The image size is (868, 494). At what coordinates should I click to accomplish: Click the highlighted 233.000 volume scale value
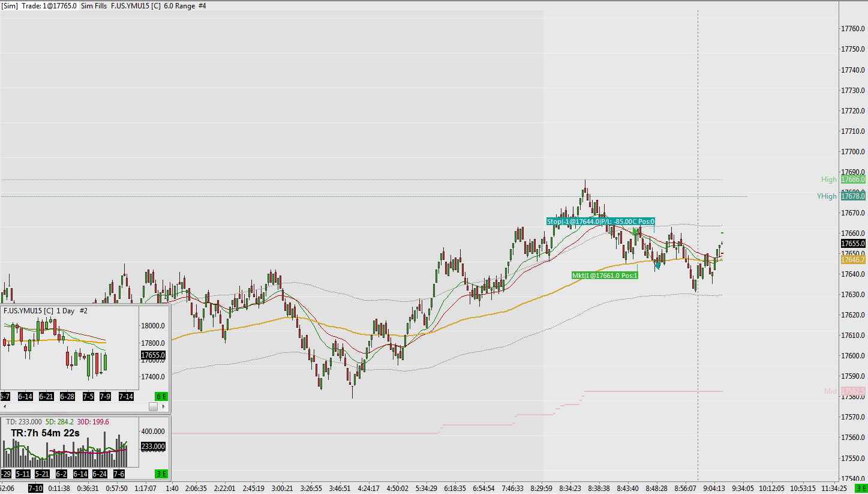pyautogui.click(x=153, y=447)
